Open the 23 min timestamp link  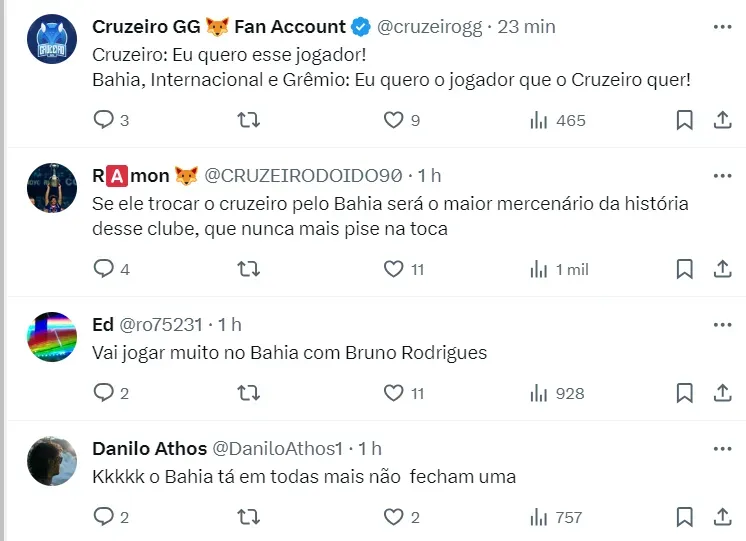[x=526, y=27]
